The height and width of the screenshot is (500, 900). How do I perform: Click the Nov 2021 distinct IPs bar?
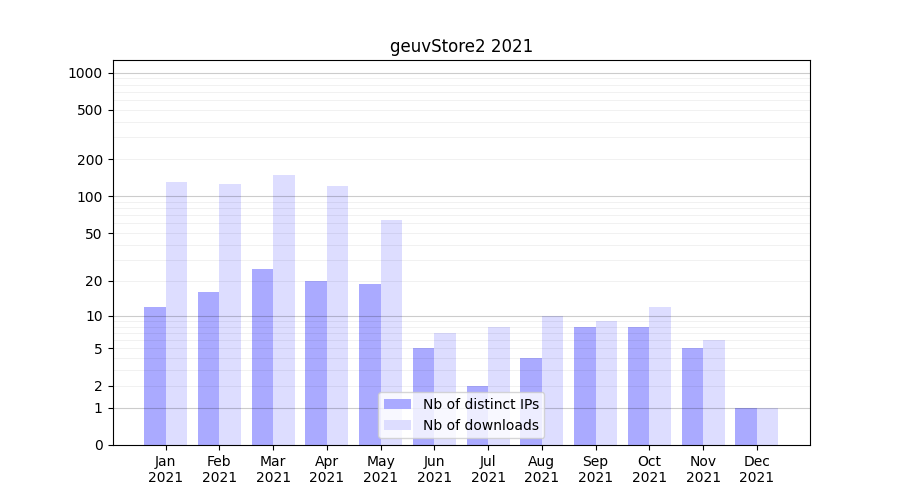pyautogui.click(x=692, y=396)
